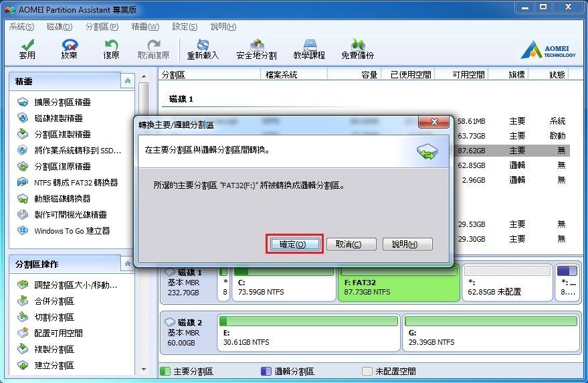This screenshot has height=383, width=588.
Task: Open the 系統(S) menu
Action: coord(22,27)
